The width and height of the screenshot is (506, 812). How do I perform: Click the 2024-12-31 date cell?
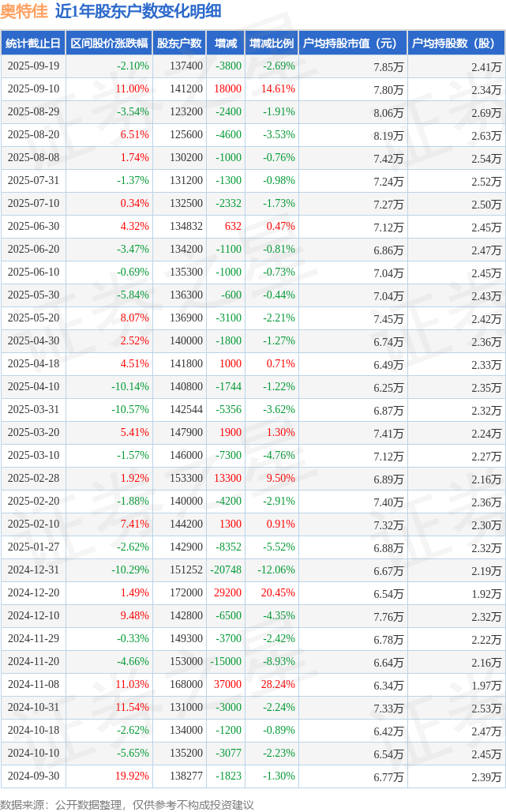pyautogui.click(x=33, y=570)
